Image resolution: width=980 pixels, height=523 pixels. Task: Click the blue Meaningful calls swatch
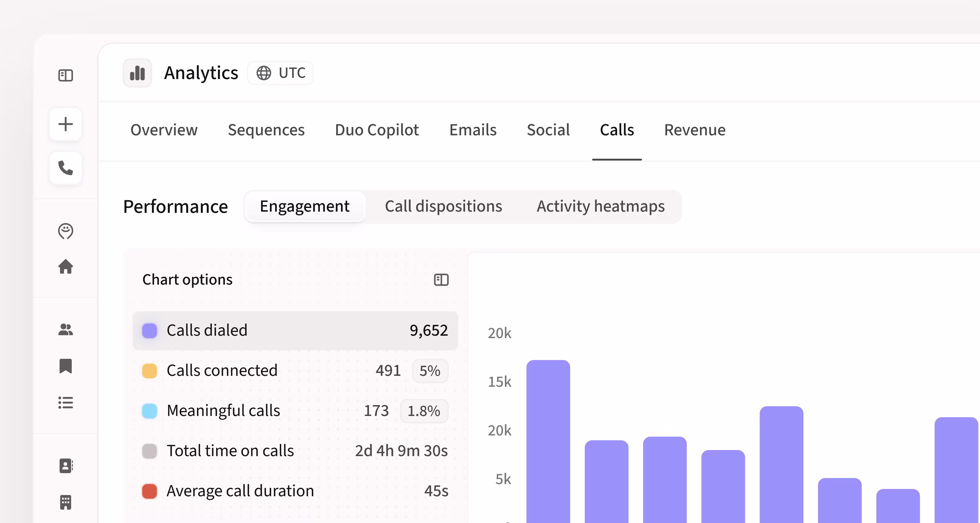(x=150, y=411)
